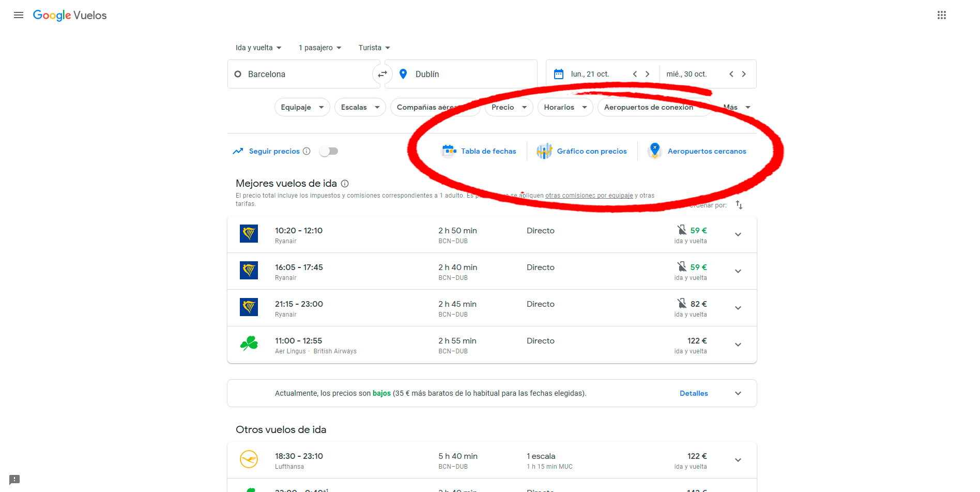Click the 2 h 55 min duration text
Image resolution: width=980 pixels, height=492 pixels.
tap(457, 340)
